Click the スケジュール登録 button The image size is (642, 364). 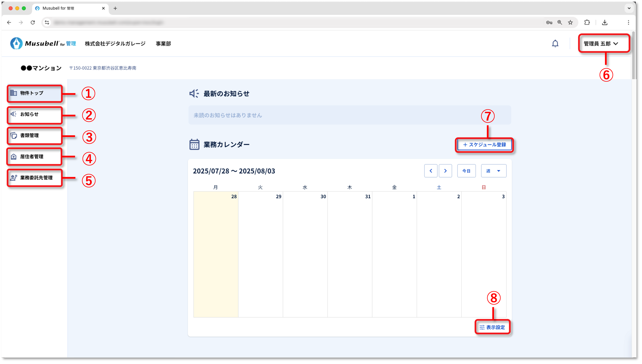click(x=484, y=145)
